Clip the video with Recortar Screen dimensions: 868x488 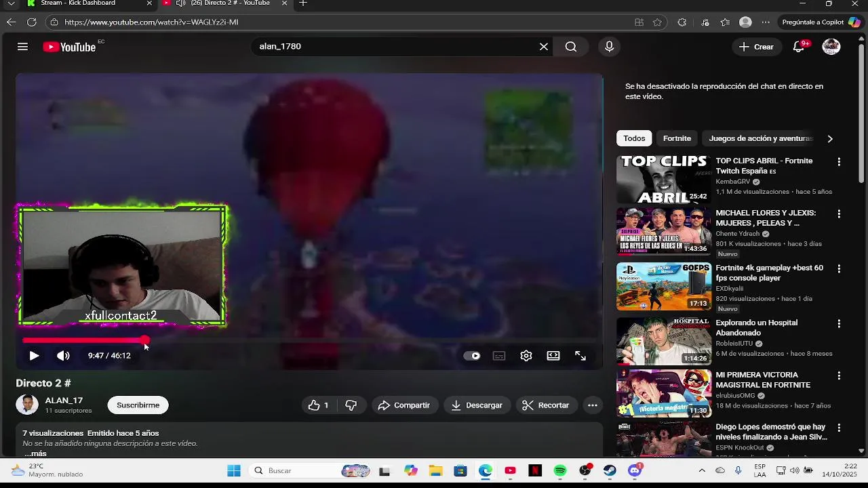546,405
